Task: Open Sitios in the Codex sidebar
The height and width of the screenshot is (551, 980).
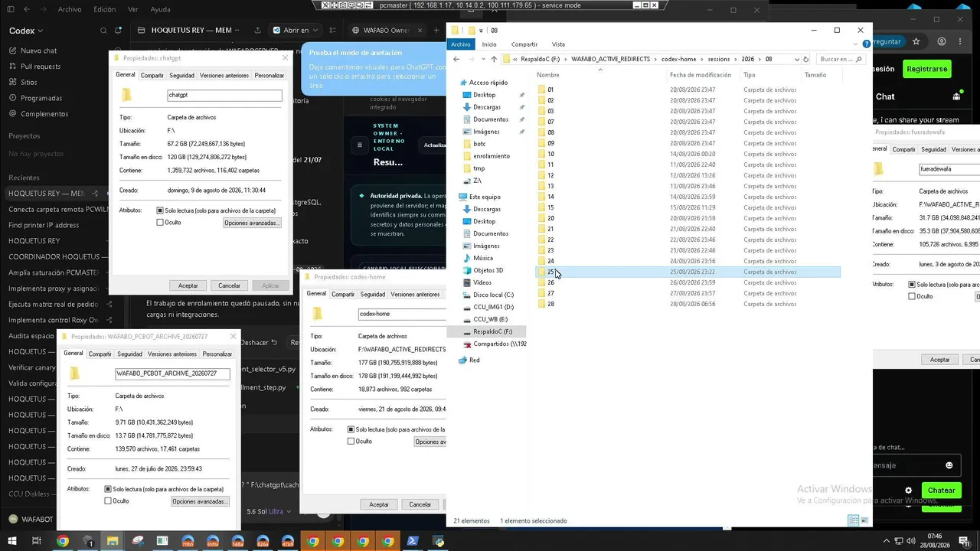Action: (29, 82)
